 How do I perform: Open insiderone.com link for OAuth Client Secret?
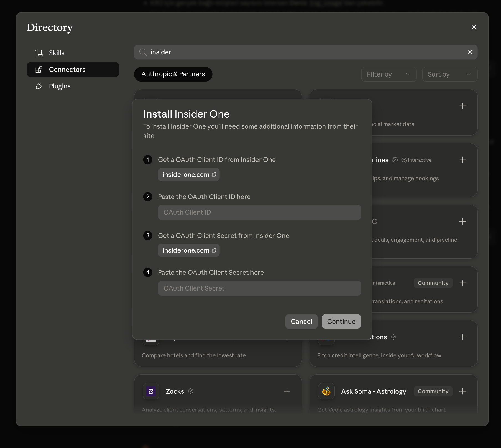[189, 250]
